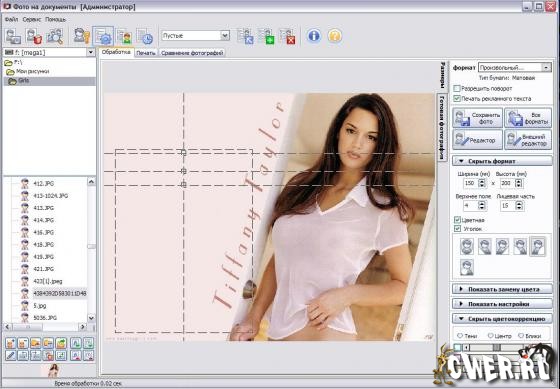Click the person with red trash bin icon
560x389 pixels.
click(x=34, y=36)
